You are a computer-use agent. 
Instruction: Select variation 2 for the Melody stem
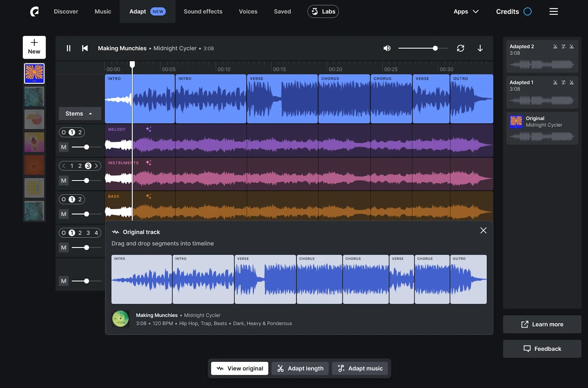[x=80, y=132]
